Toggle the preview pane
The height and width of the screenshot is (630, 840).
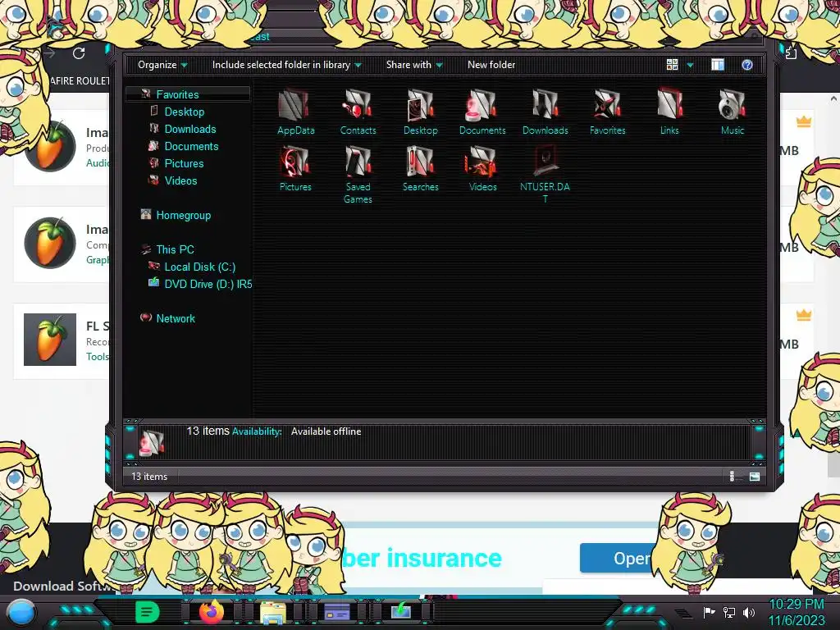(x=718, y=65)
